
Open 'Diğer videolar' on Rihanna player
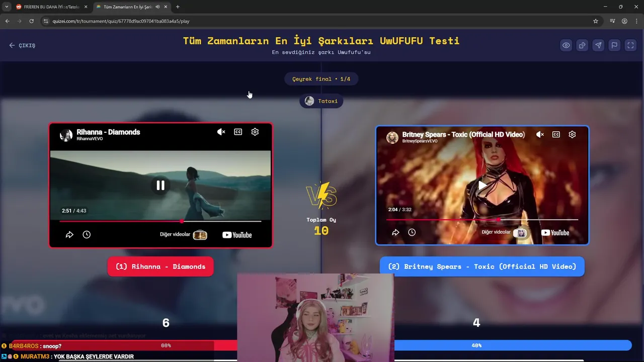[184, 235]
